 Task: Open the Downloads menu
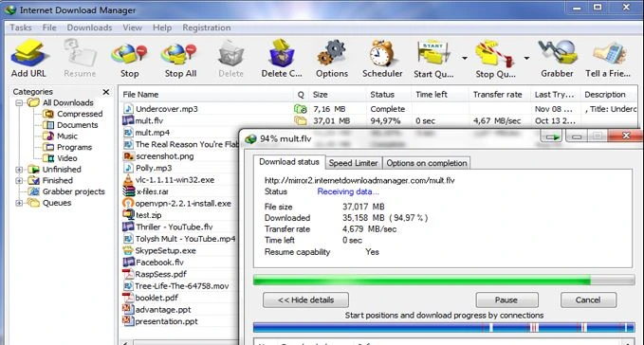[x=89, y=27]
